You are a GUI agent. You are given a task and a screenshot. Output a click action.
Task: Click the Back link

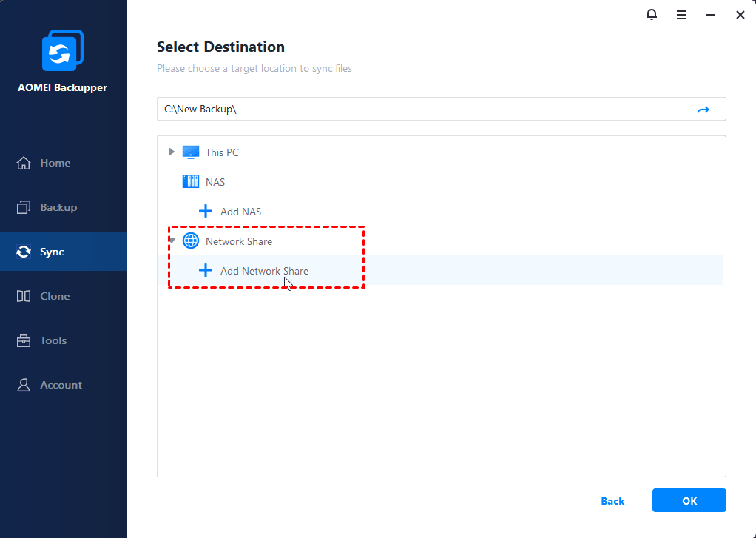click(x=612, y=501)
